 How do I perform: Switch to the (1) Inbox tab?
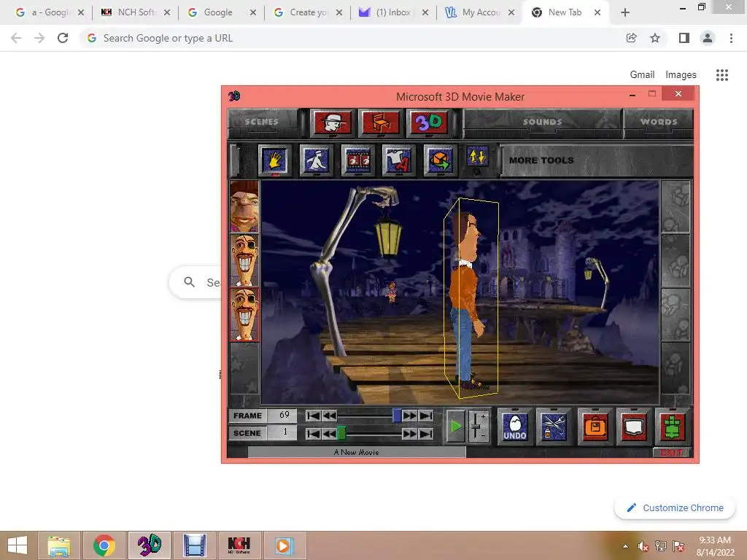[393, 12]
